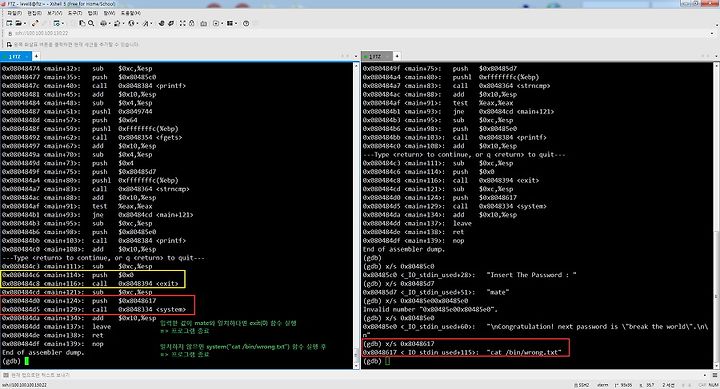Open the left pane tab list dropdown
This screenshot has width=720, height=389.
[356, 56]
